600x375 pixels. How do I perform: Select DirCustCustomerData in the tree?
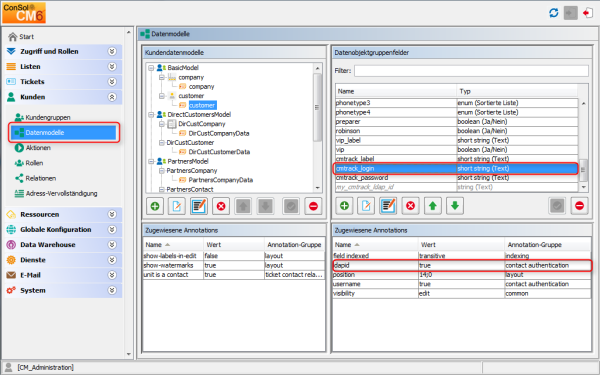219,152
